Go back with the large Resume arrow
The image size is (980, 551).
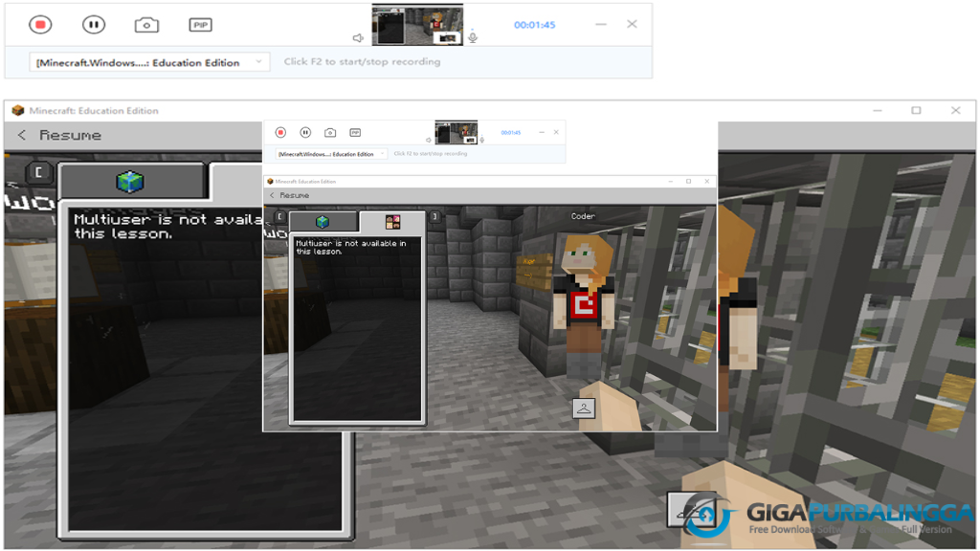(x=22, y=135)
